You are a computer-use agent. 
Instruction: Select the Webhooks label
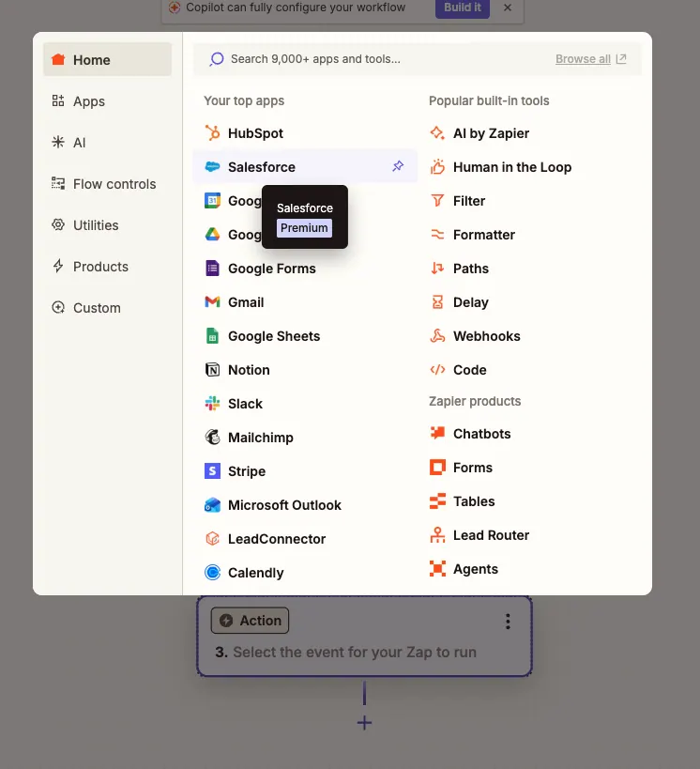[x=487, y=336]
